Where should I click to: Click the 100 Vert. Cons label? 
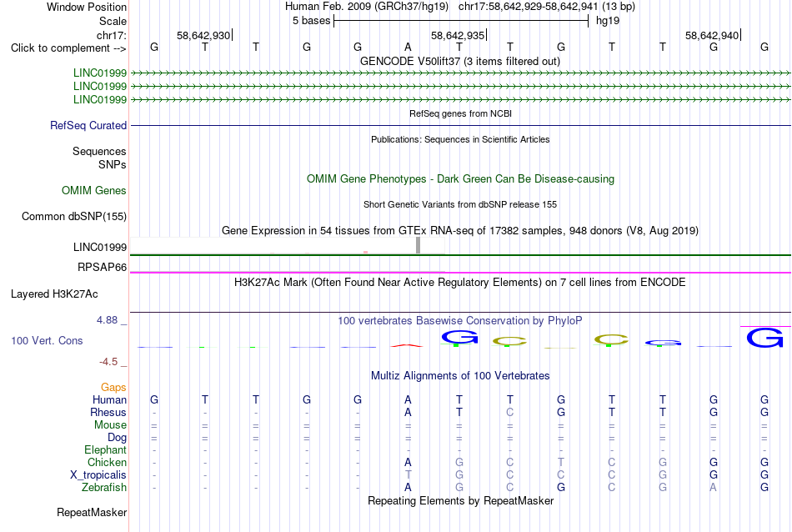click(x=47, y=341)
